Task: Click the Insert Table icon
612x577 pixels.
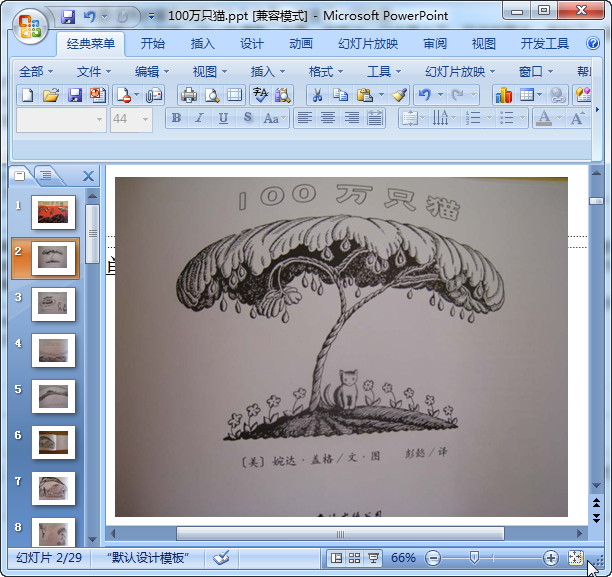Action: click(527, 95)
